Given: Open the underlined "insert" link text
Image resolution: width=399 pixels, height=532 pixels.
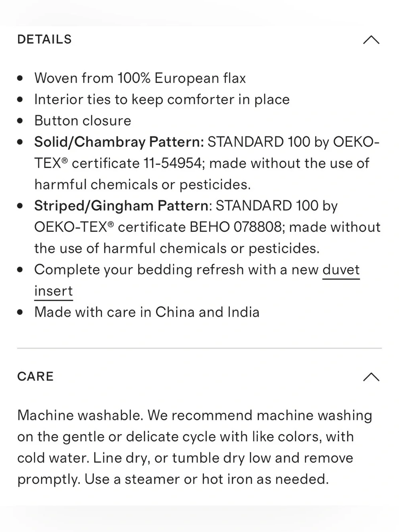Looking at the screenshot, I should [x=53, y=291].
